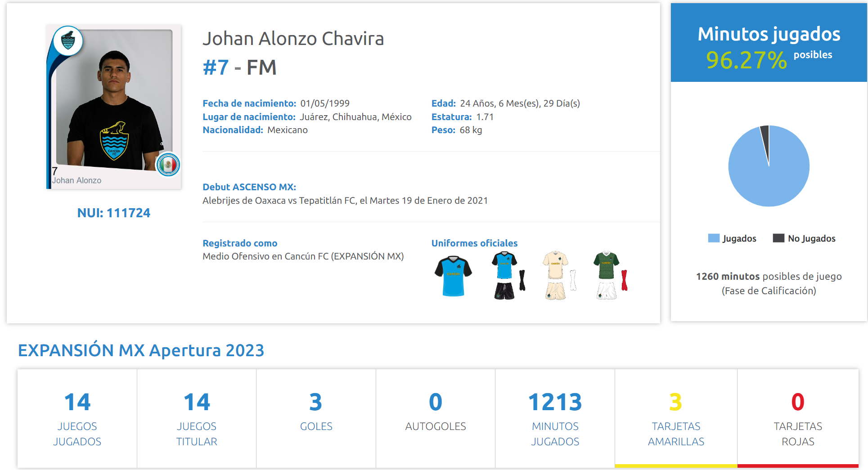Click the Uniformes oficiales heading
The height and width of the screenshot is (470, 868).
(474, 243)
